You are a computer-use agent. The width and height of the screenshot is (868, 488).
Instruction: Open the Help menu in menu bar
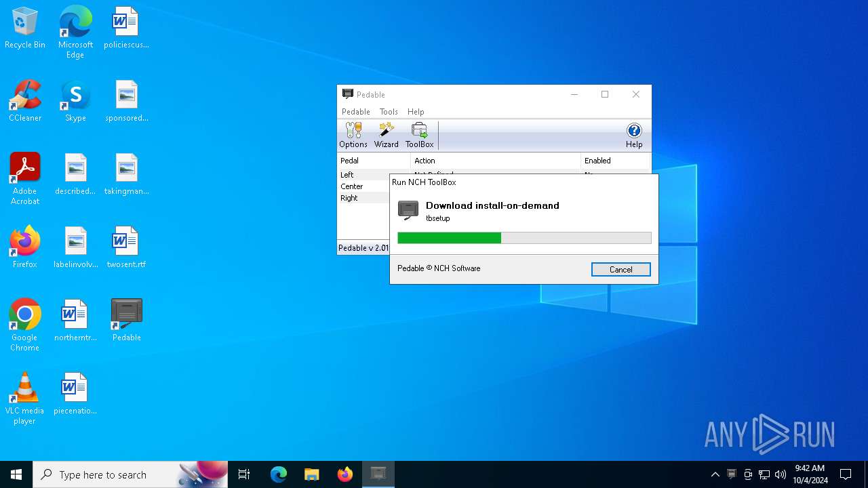pyautogui.click(x=416, y=112)
